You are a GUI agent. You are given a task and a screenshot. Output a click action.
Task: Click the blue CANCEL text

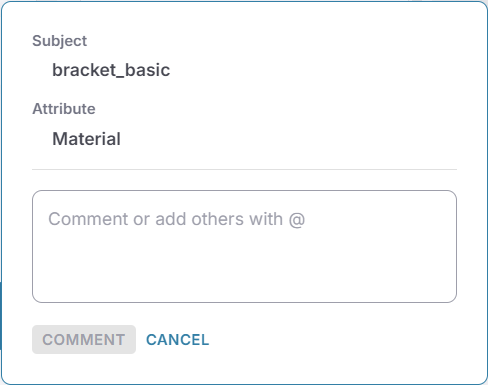[177, 340]
